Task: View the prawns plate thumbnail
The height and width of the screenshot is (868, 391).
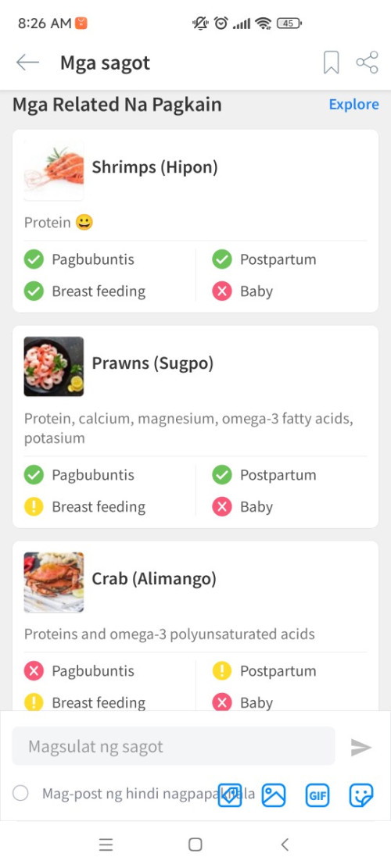Action: pyautogui.click(x=54, y=366)
